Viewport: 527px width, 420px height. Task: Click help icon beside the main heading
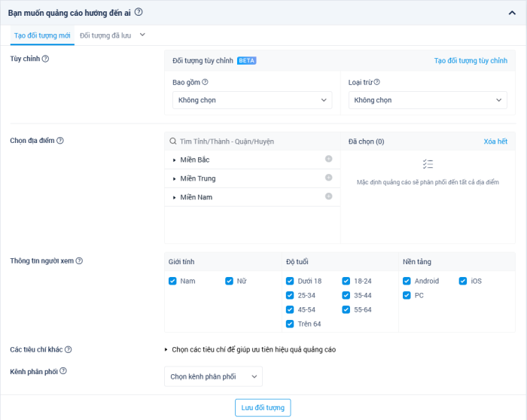tap(139, 12)
